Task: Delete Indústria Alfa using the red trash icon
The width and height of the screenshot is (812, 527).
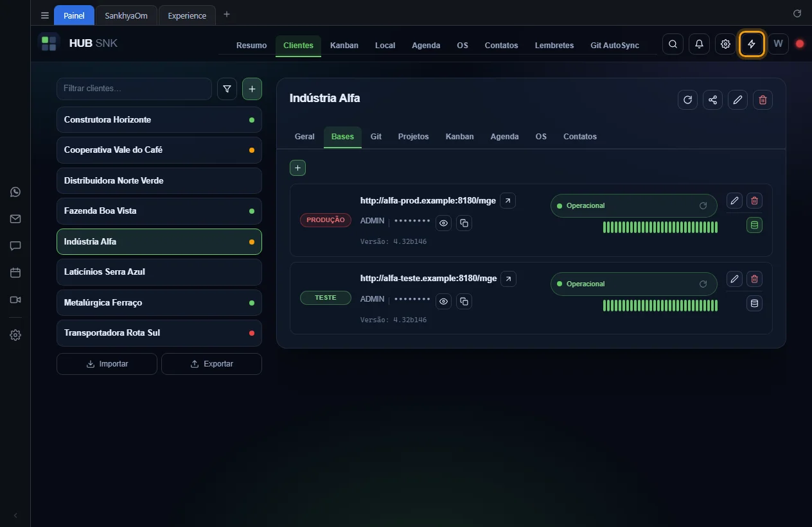Action: [x=763, y=99]
